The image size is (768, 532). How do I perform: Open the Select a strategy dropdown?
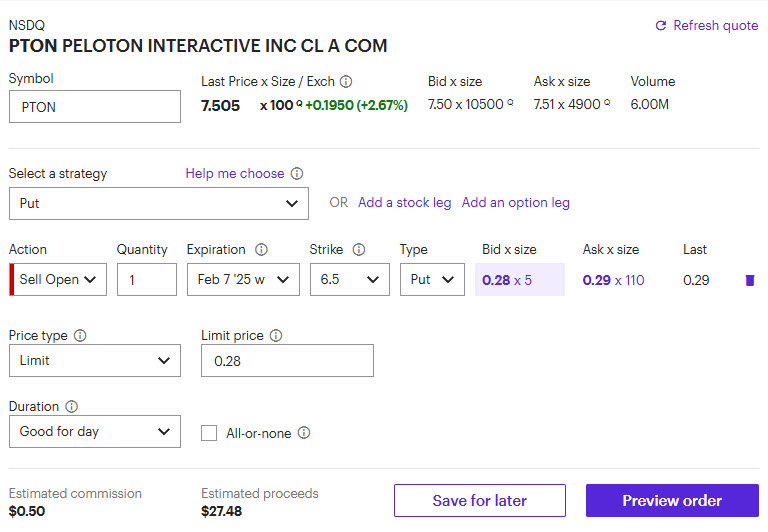[159, 203]
